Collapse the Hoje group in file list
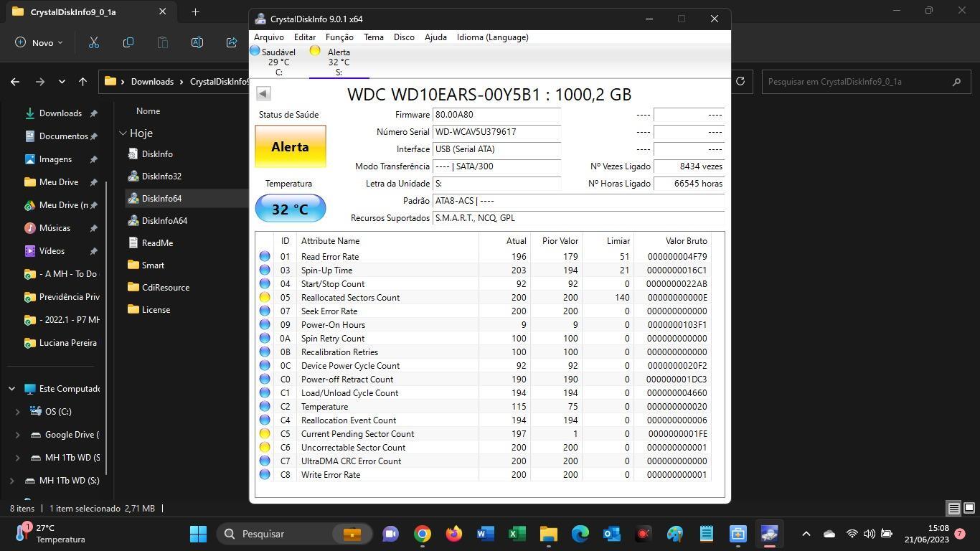980x551 pixels. [x=123, y=133]
